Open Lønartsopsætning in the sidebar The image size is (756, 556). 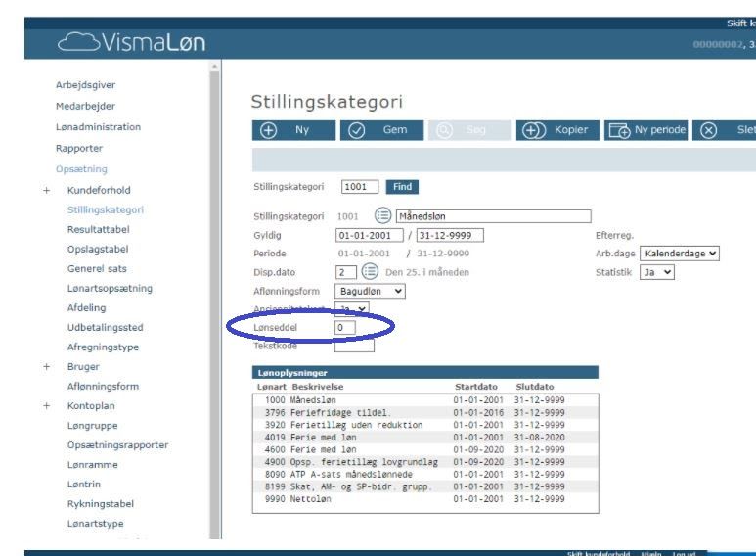(x=110, y=289)
